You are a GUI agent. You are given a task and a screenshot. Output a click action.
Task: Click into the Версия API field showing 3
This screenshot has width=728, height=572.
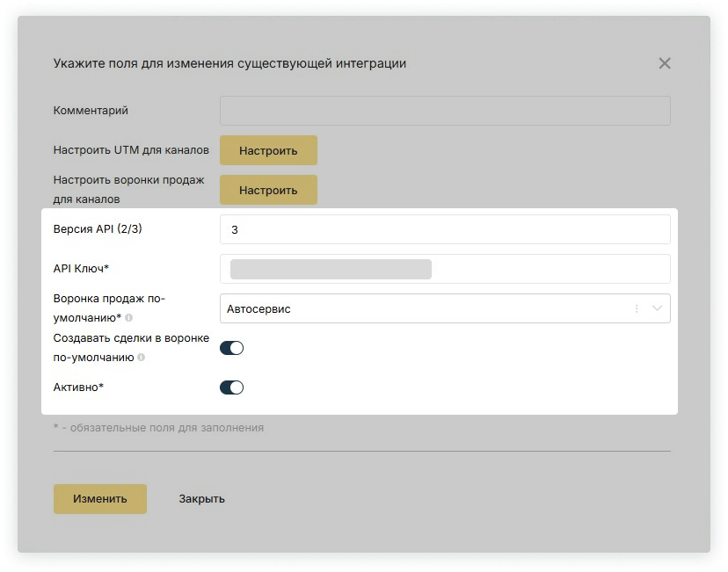pyautogui.click(x=444, y=229)
